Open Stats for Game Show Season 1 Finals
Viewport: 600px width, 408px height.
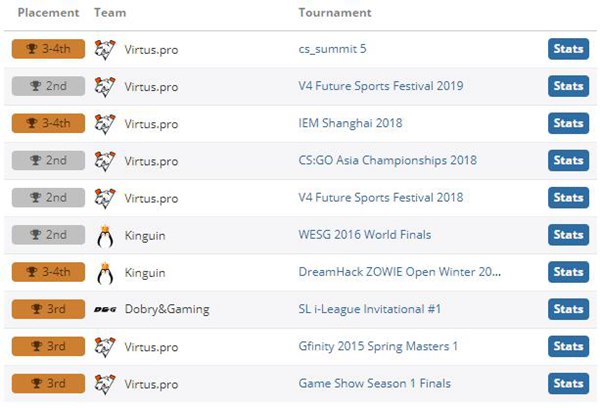point(568,384)
